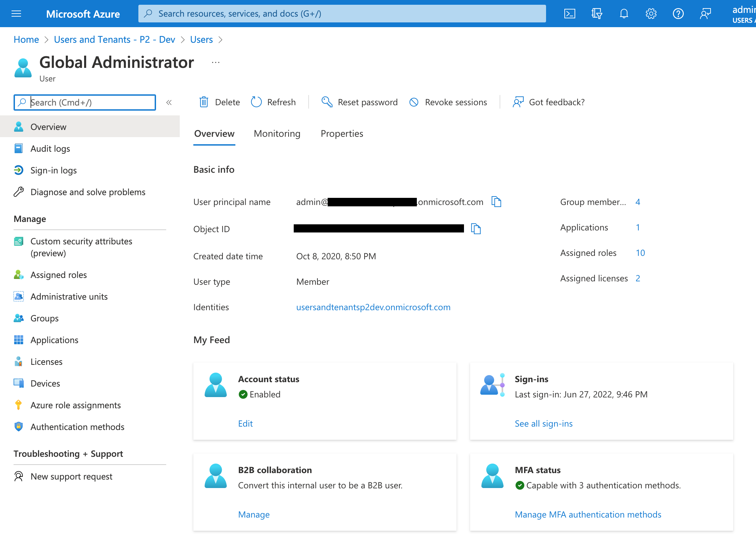Open Assigned licenses count 2
This screenshot has height=543, width=756.
(638, 278)
